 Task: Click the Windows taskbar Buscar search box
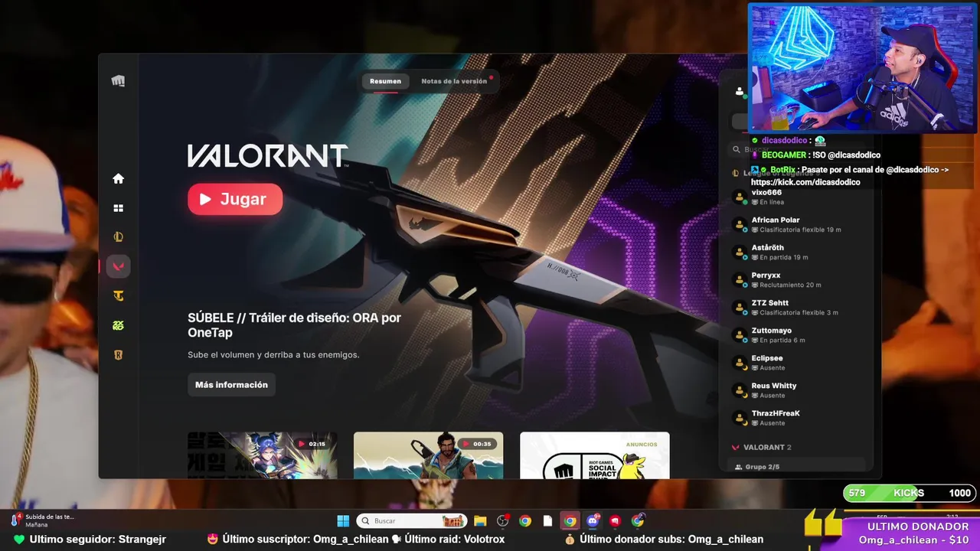tap(412, 521)
